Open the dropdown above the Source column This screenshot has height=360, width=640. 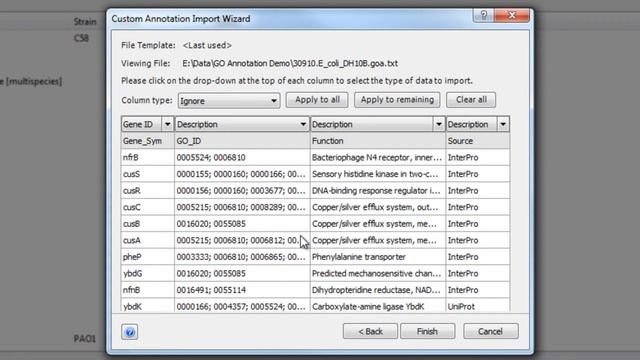click(503, 124)
